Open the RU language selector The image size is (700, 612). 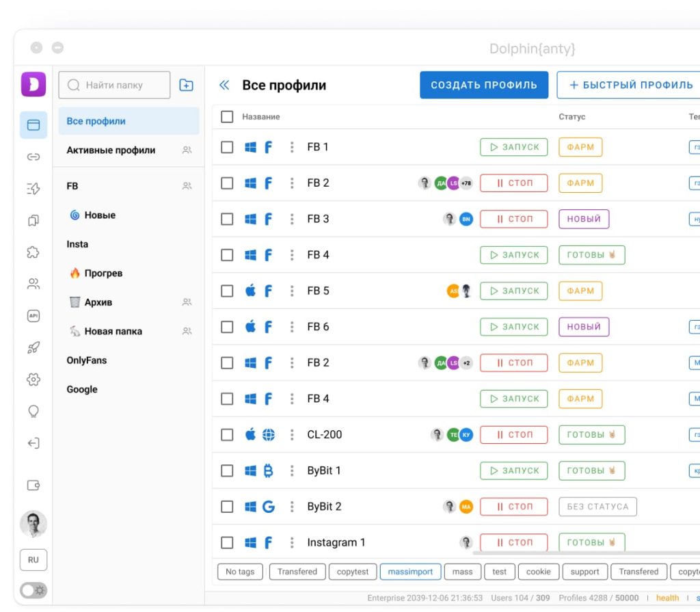click(33, 560)
